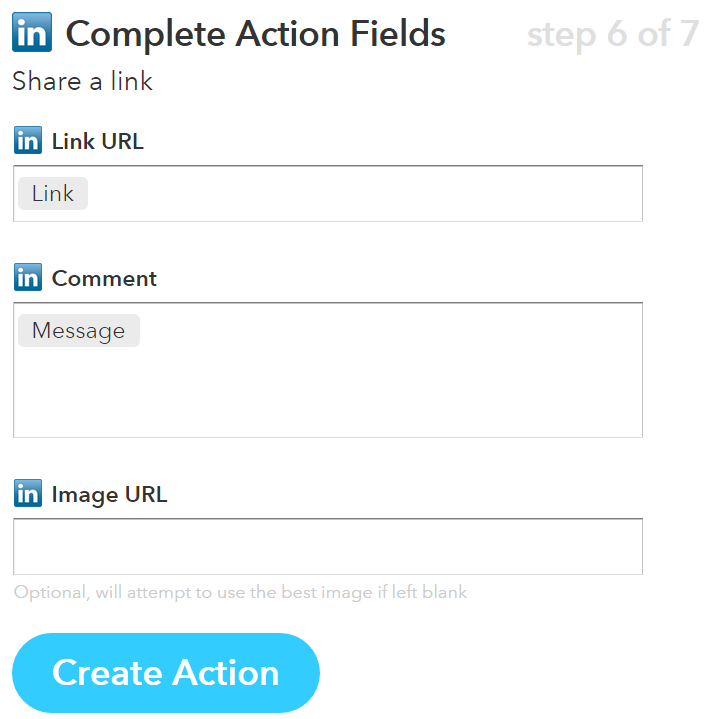Click the Link URL field label
Screen dimensions: 706x719
(97, 141)
